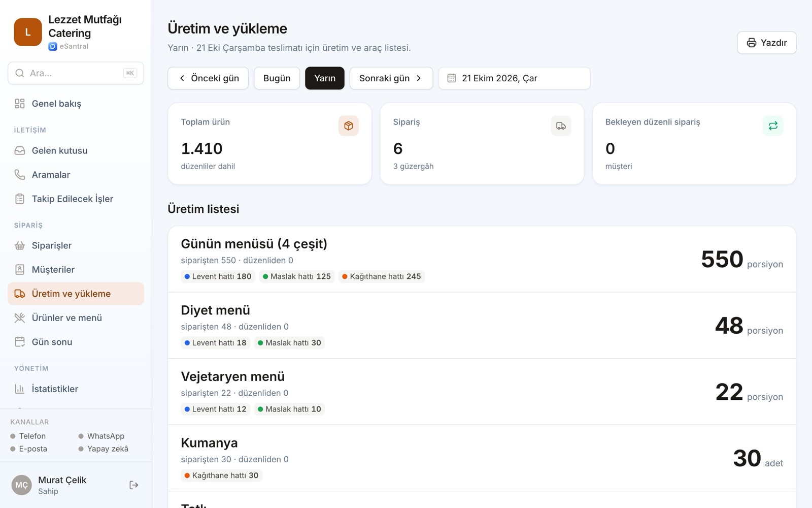Viewport: 812px width, 508px height.
Task: Switch to Bugün view
Action: [x=277, y=78]
